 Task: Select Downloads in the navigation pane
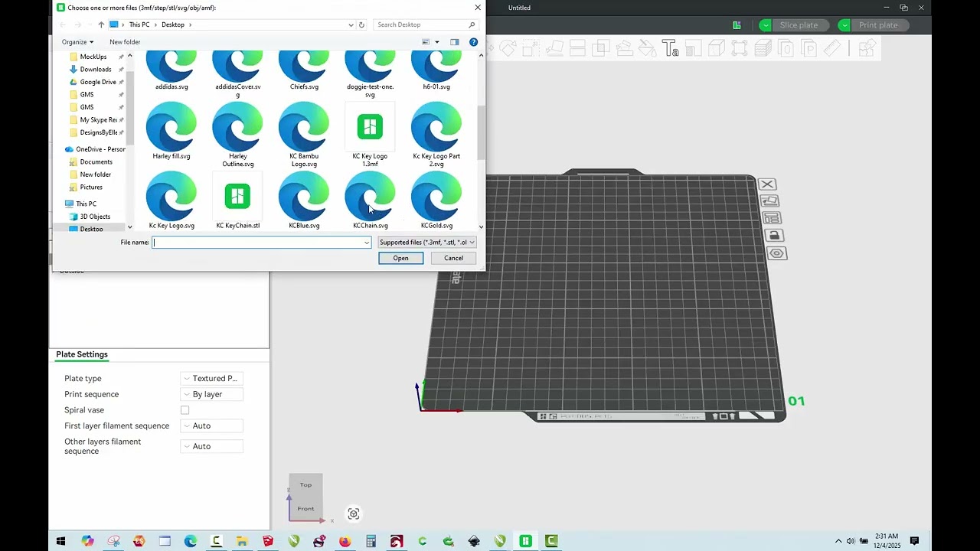pos(96,69)
